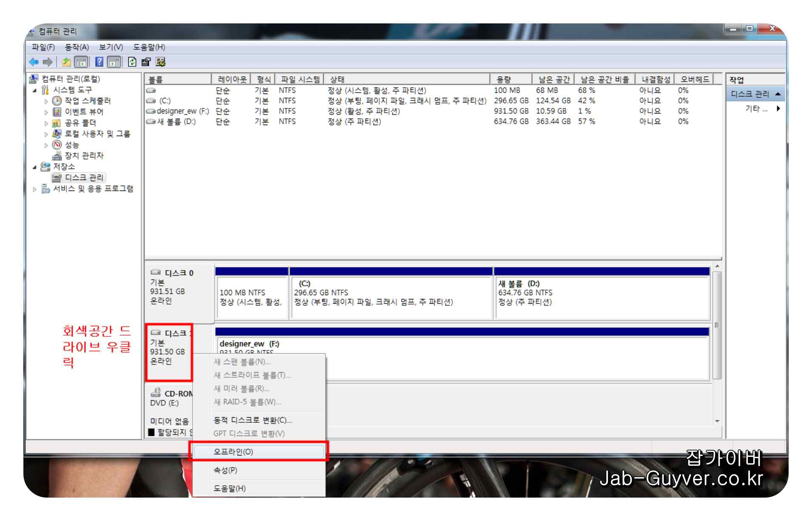
Task: Open the 보기(V) menu
Action: click(111, 47)
